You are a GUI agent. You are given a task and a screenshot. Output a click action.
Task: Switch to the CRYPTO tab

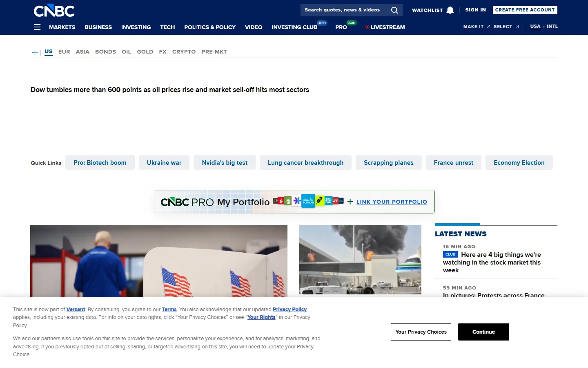click(x=184, y=52)
